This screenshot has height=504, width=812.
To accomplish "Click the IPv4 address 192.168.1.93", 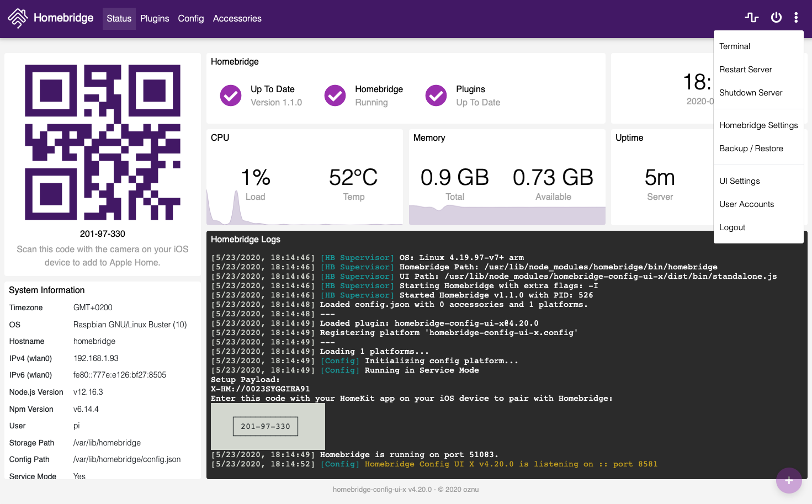I will pyautogui.click(x=96, y=358).
